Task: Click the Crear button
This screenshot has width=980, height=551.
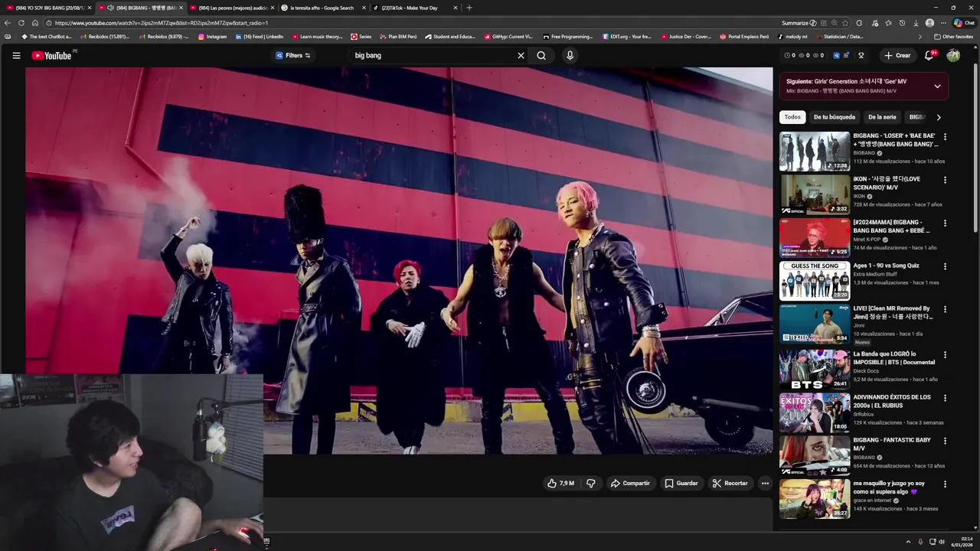Action: pyautogui.click(x=897, y=55)
